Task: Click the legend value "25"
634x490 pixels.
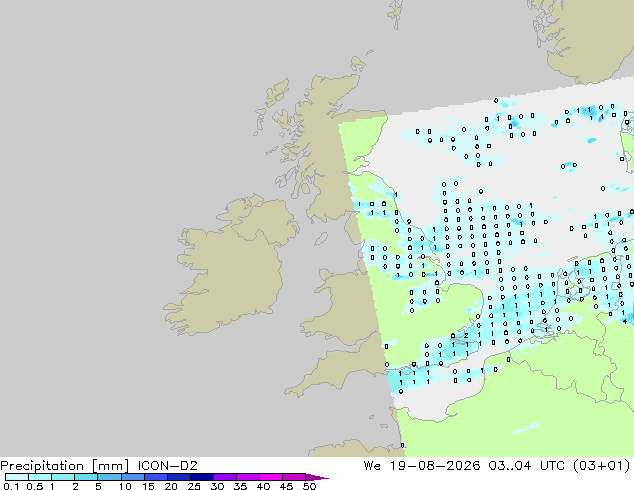Action: pos(194,486)
